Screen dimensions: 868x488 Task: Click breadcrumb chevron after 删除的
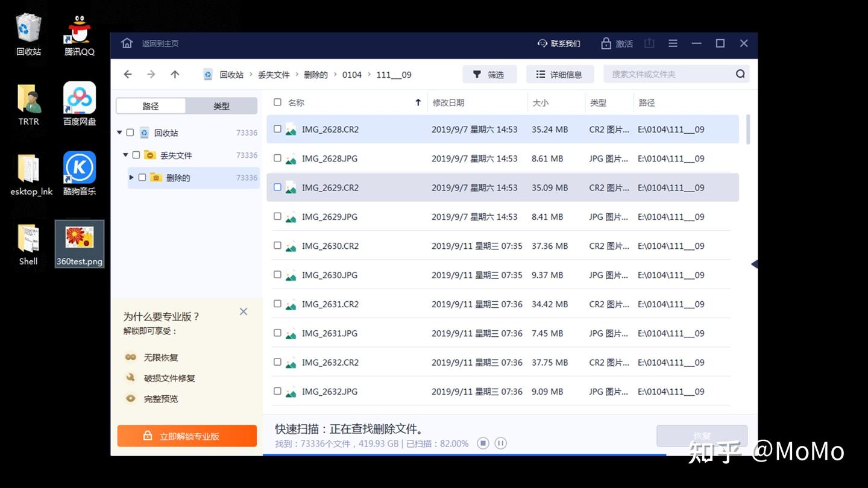click(x=335, y=75)
